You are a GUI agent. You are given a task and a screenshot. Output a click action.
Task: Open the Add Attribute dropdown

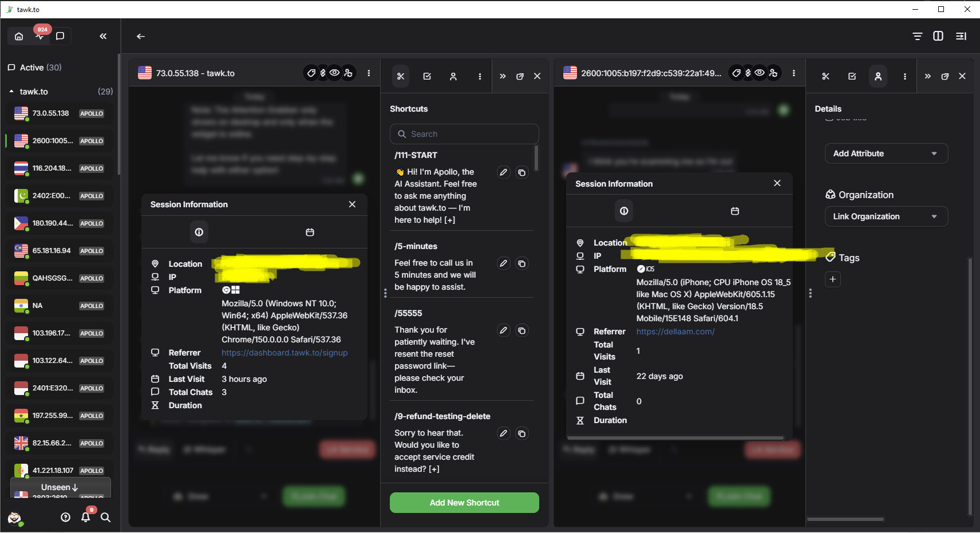886,153
